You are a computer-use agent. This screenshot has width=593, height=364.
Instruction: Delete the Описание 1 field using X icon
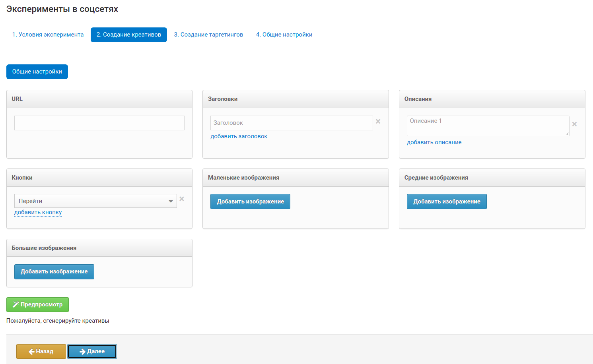[x=574, y=124]
